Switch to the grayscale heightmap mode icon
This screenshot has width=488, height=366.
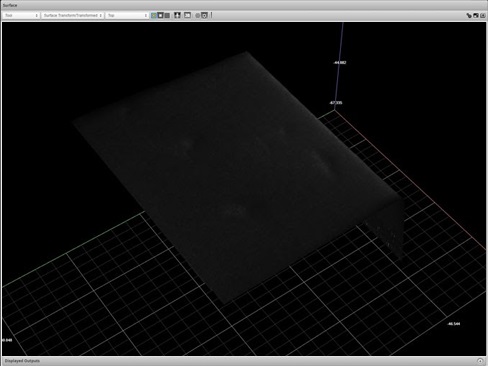[x=160, y=15]
